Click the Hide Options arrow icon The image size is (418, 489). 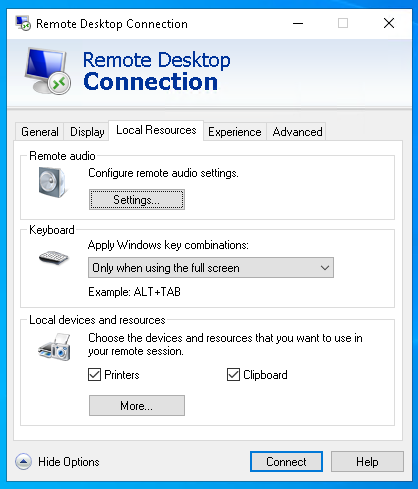pos(23,462)
